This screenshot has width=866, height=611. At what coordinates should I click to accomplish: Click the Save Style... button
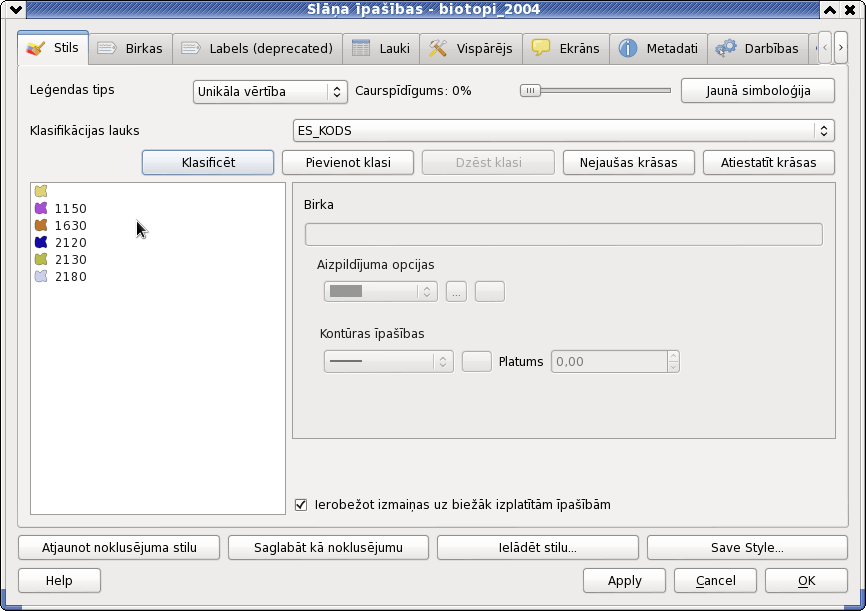[747, 547]
